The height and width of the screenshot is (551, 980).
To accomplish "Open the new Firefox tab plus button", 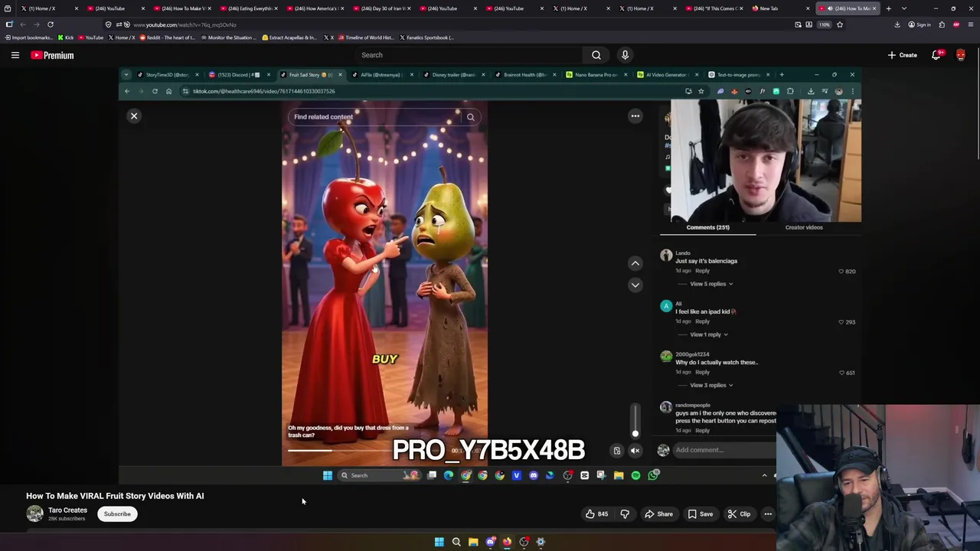I will (x=888, y=8).
